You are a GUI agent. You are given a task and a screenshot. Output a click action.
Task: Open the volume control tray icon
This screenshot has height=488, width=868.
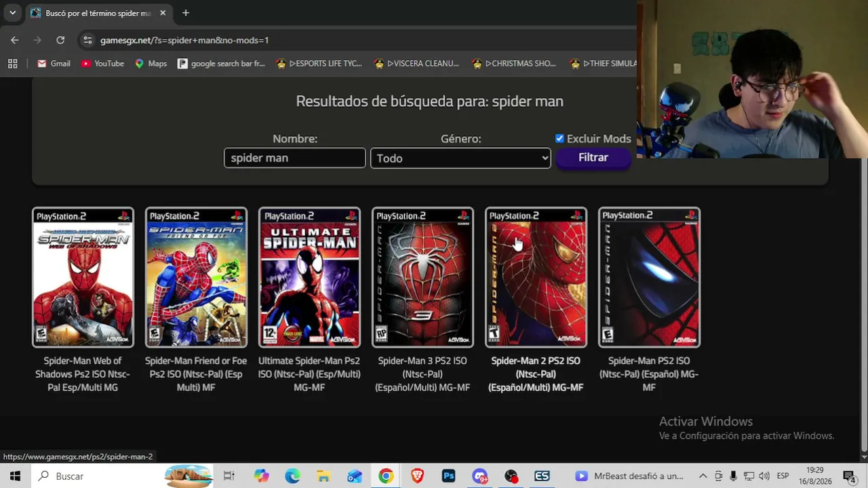pyautogui.click(x=765, y=476)
